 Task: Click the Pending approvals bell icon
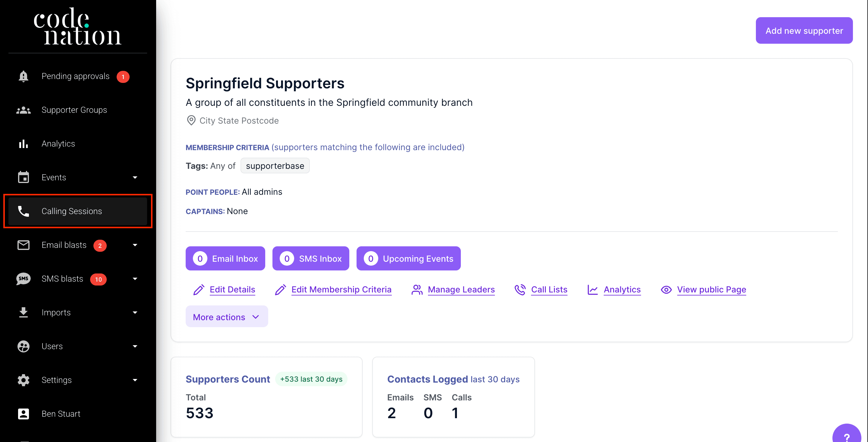(x=23, y=76)
